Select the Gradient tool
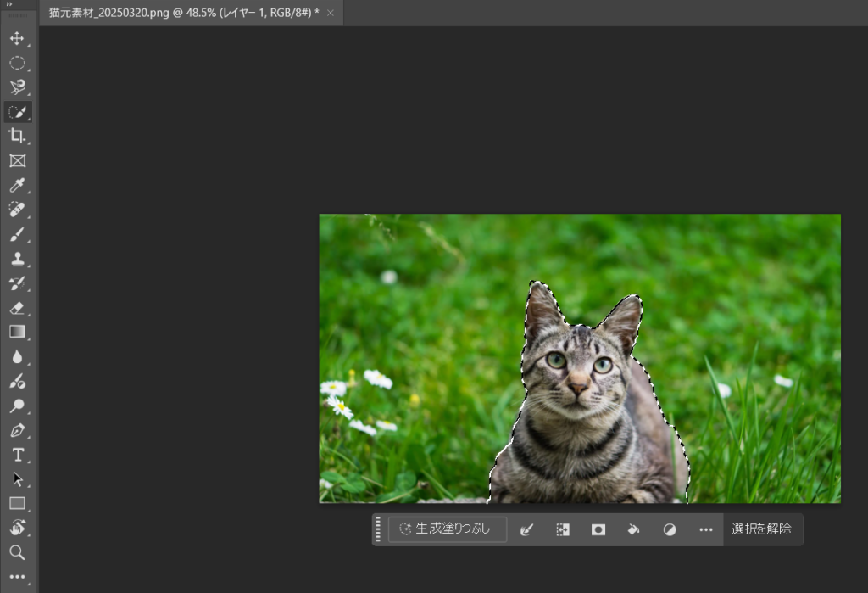The height and width of the screenshot is (593, 868). click(17, 332)
